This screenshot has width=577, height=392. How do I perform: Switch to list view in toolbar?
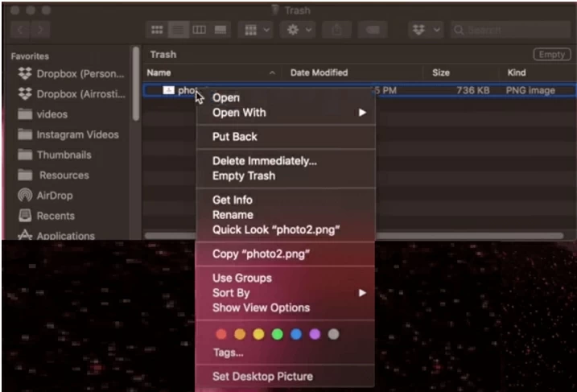(x=179, y=30)
